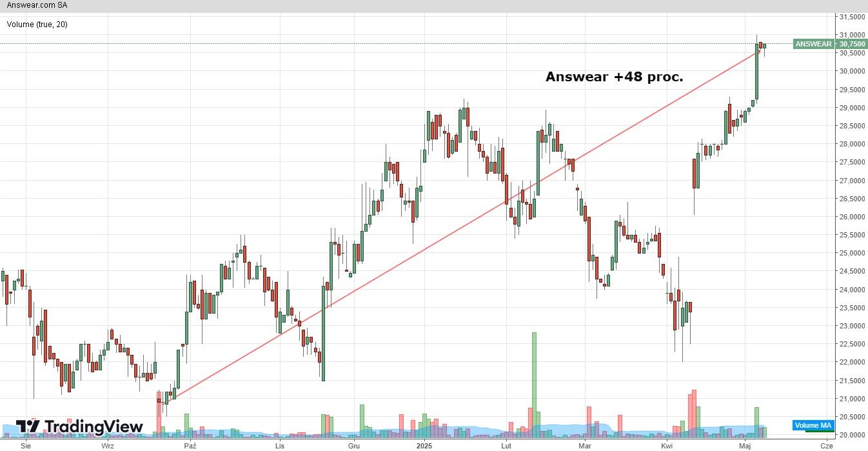Click the Sie month label on time axis
The image size is (868, 451).
[x=26, y=445]
